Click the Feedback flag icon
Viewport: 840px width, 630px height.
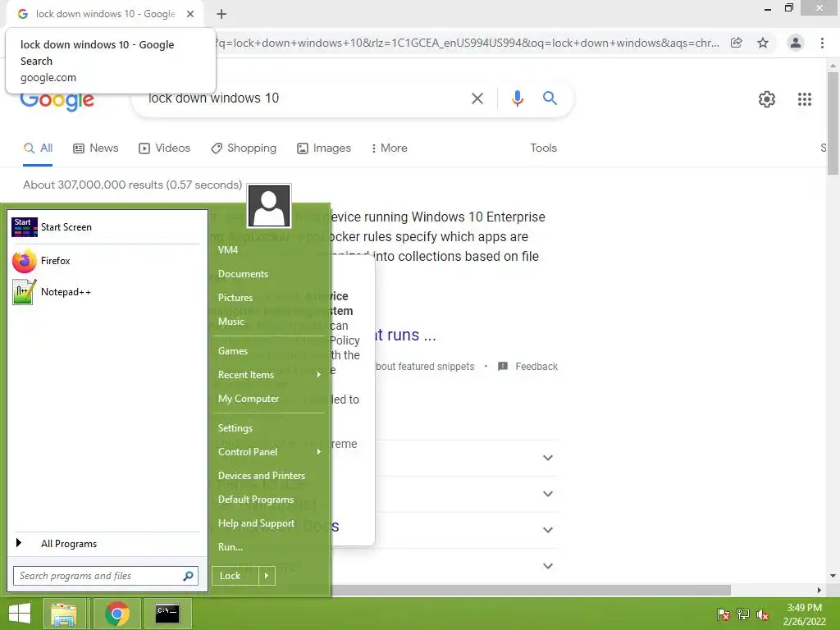(x=503, y=367)
